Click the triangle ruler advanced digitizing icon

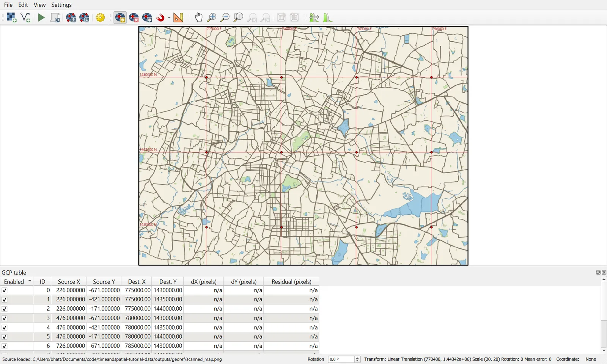pyautogui.click(x=178, y=17)
